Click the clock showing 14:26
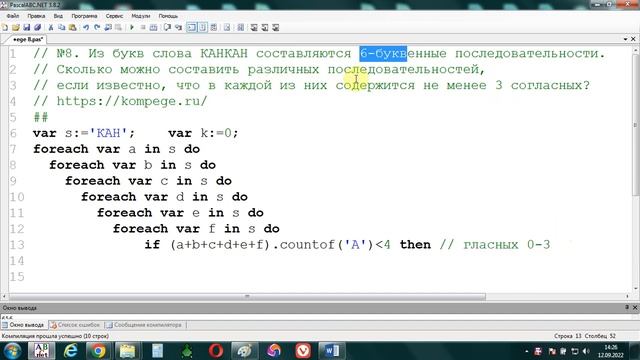Image resolution: width=640 pixels, height=360 pixels. tap(611, 347)
